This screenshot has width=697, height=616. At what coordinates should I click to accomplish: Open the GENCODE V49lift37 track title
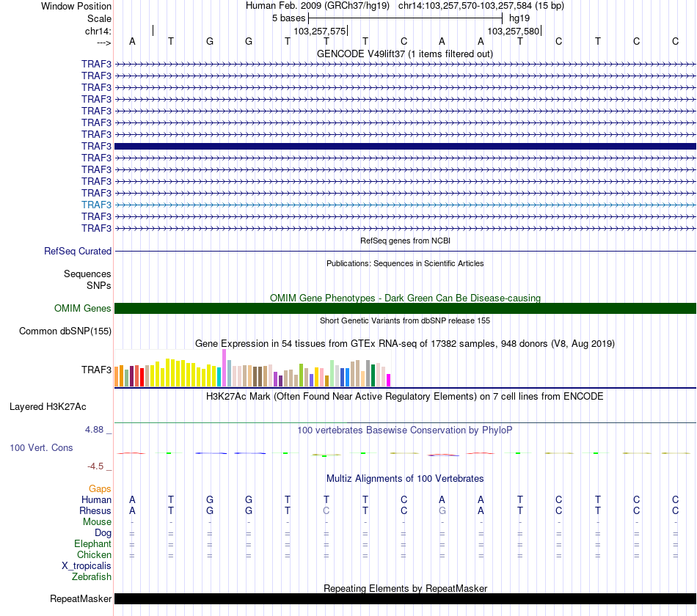[404, 54]
